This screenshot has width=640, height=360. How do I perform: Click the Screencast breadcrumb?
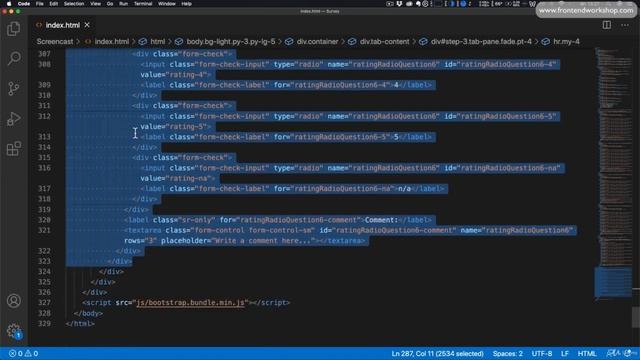click(55, 42)
